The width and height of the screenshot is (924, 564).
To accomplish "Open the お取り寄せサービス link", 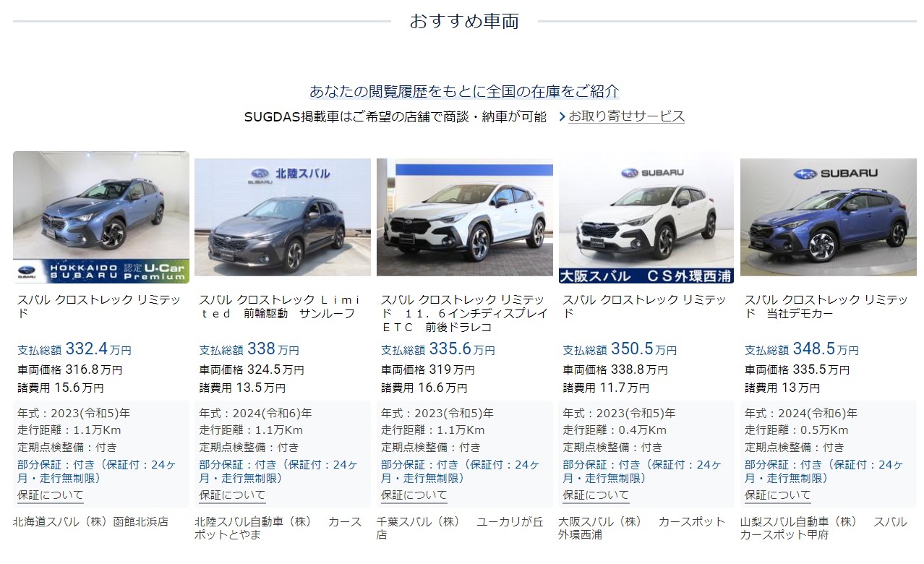I will click(x=626, y=116).
